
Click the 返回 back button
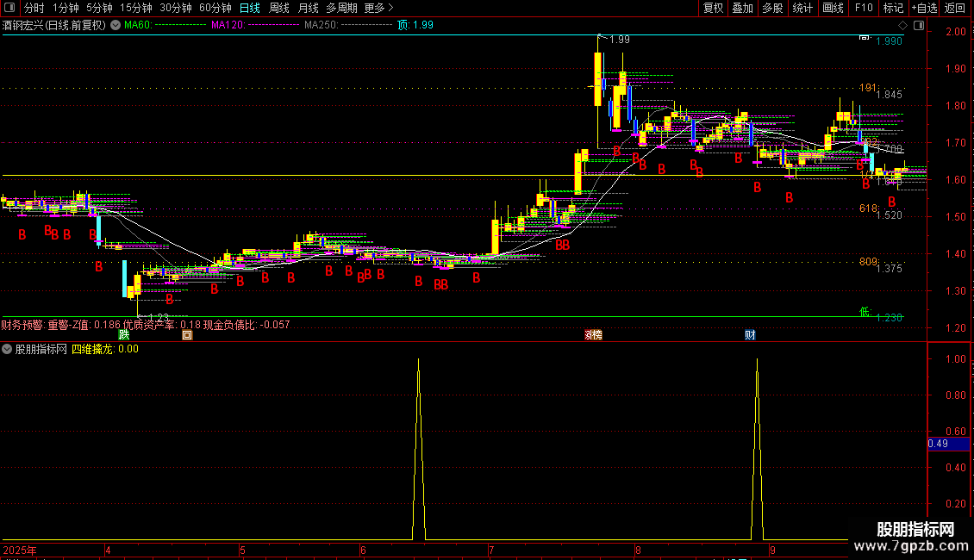(955, 8)
